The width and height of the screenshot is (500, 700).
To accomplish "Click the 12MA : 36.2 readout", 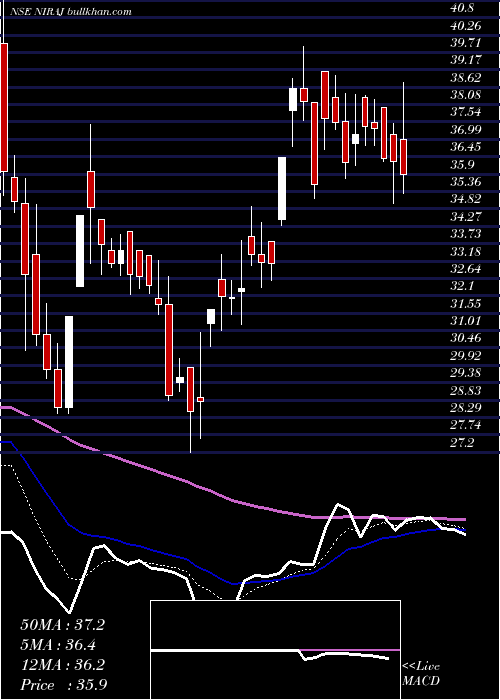I will point(62,665).
